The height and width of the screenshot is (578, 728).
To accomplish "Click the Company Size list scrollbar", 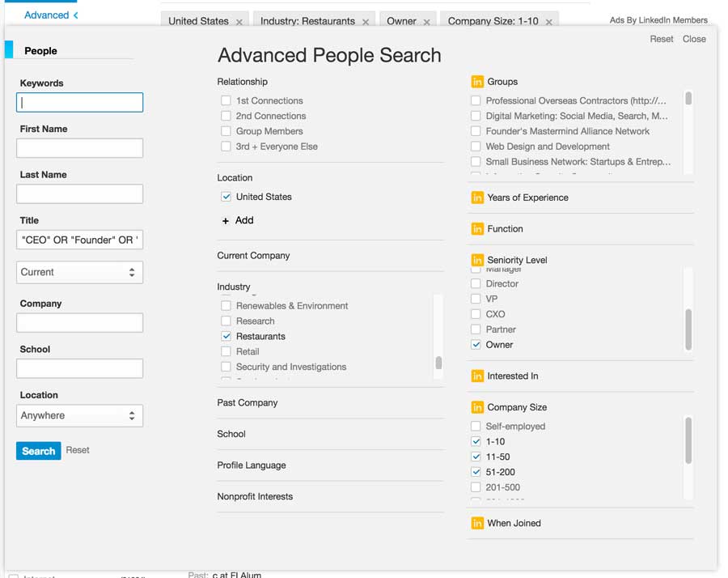I will click(x=688, y=440).
